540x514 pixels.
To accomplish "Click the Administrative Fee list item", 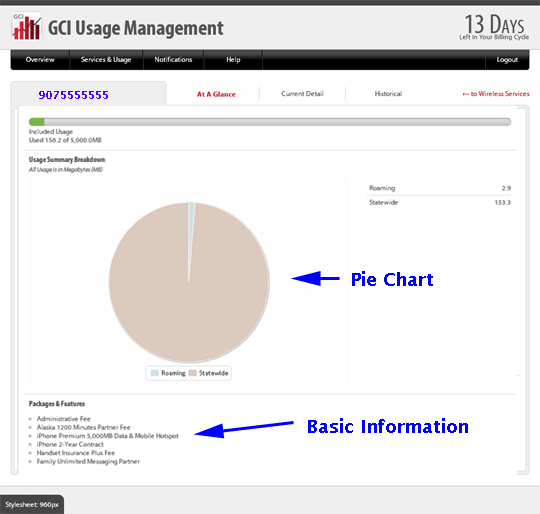I will pyautogui.click(x=63, y=419).
